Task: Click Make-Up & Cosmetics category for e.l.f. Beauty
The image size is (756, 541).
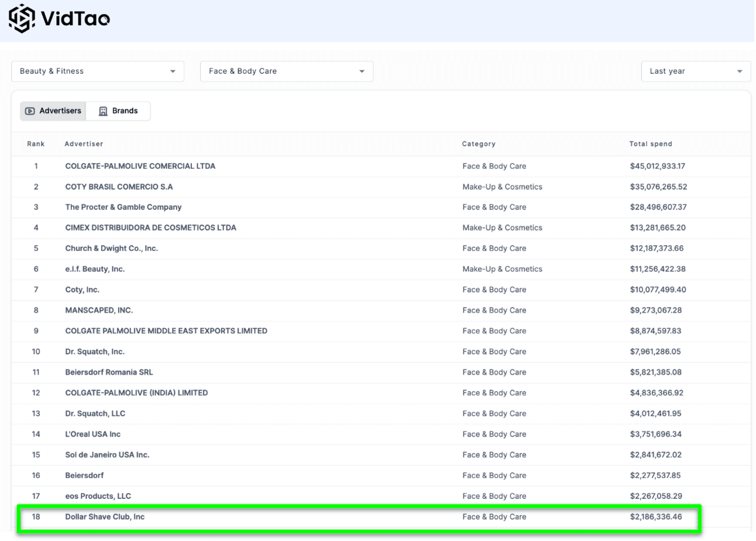Action: click(502, 270)
